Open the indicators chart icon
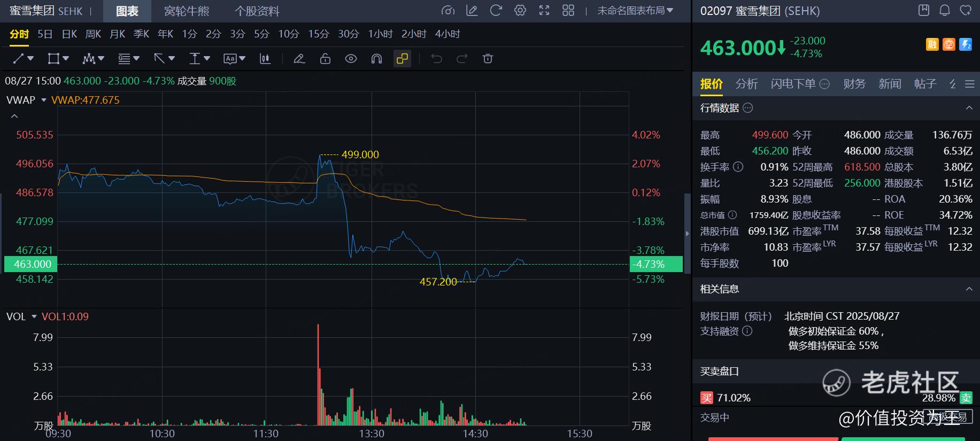 click(265, 59)
